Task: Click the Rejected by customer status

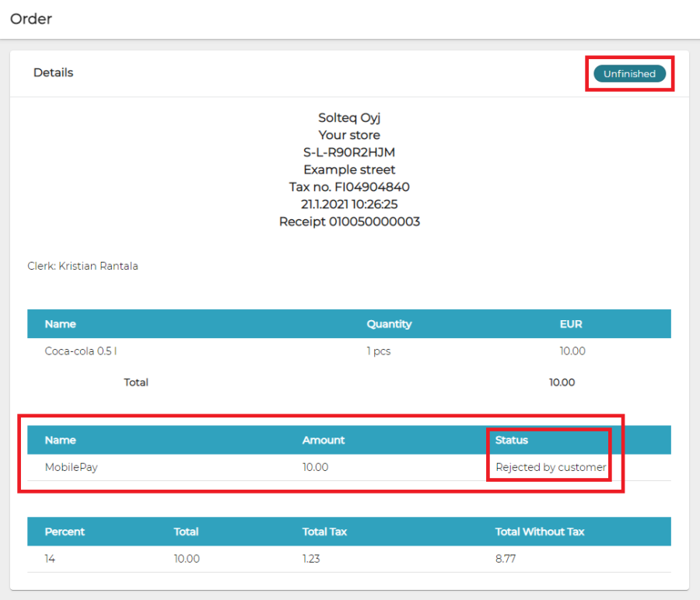Action: pos(551,467)
